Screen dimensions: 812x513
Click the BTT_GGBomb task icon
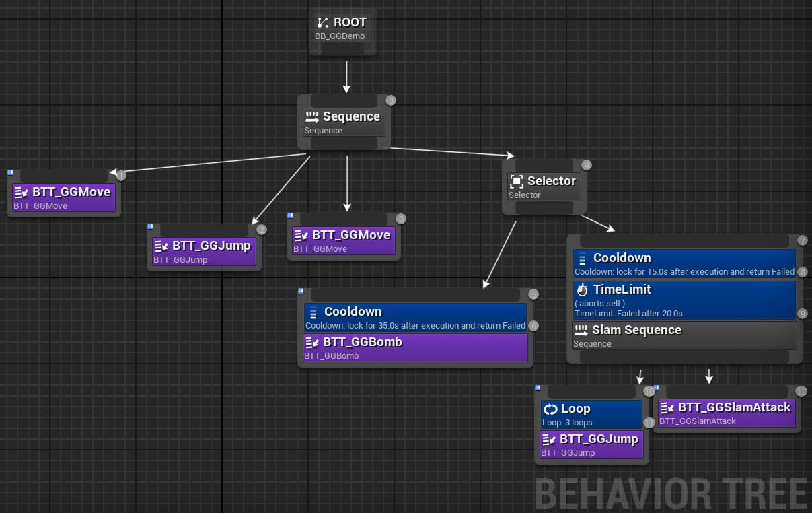[x=312, y=342]
